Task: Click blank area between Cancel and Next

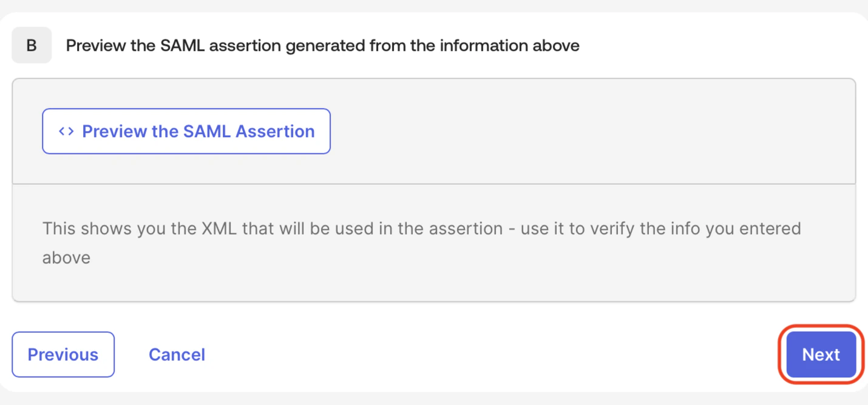Action: (486, 355)
